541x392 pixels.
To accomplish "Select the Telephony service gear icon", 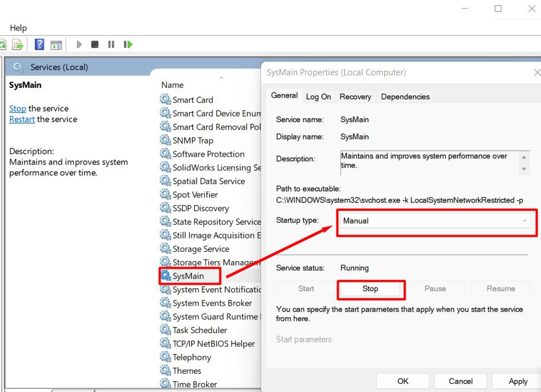I will click(166, 357).
